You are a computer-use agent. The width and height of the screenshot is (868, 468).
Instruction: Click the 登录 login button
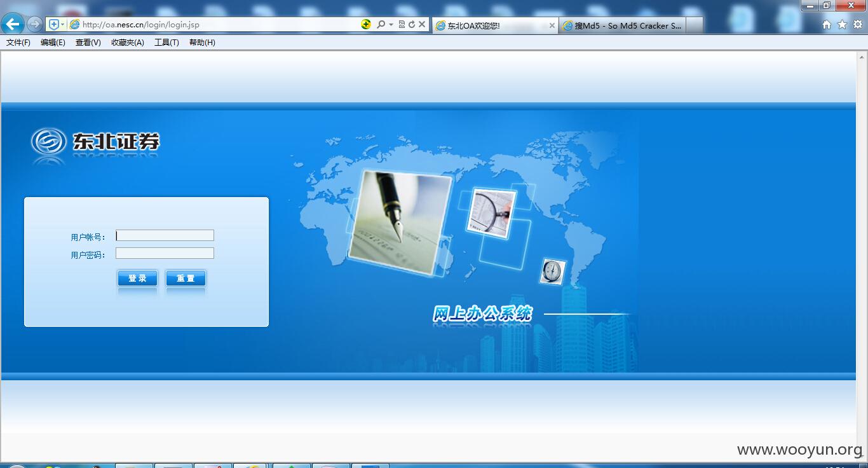(x=137, y=278)
